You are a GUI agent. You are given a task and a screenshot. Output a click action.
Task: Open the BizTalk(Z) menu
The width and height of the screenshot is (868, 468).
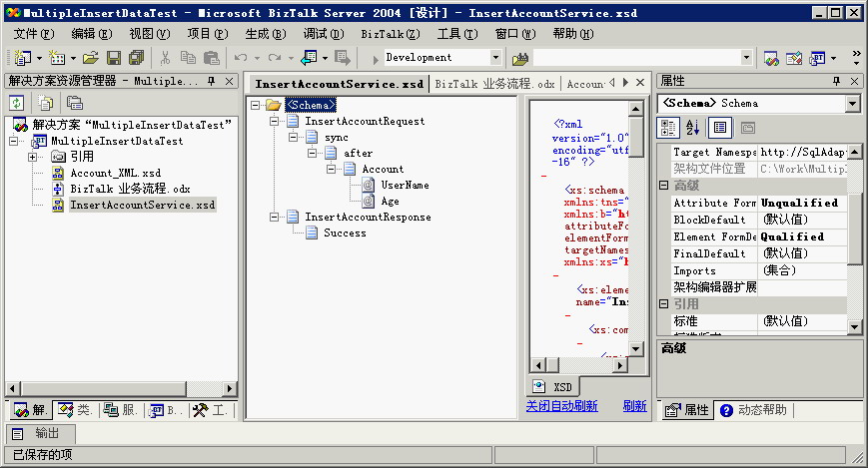[x=391, y=34]
